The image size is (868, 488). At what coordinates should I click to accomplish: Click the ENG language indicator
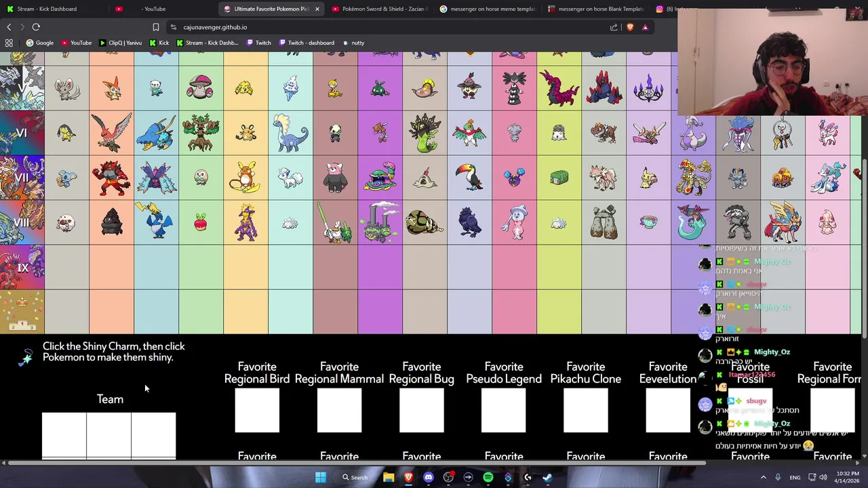(x=795, y=477)
